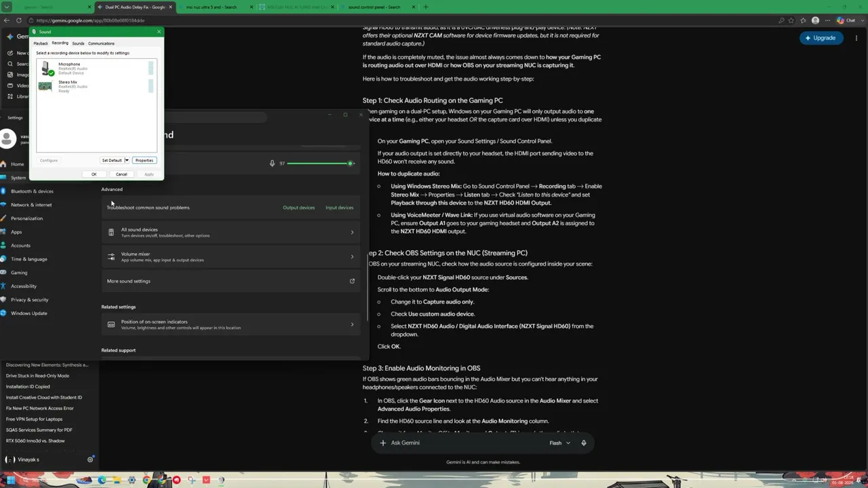The image size is (868, 488).
Task: Open the Flash model dropdown
Action: (x=559, y=443)
